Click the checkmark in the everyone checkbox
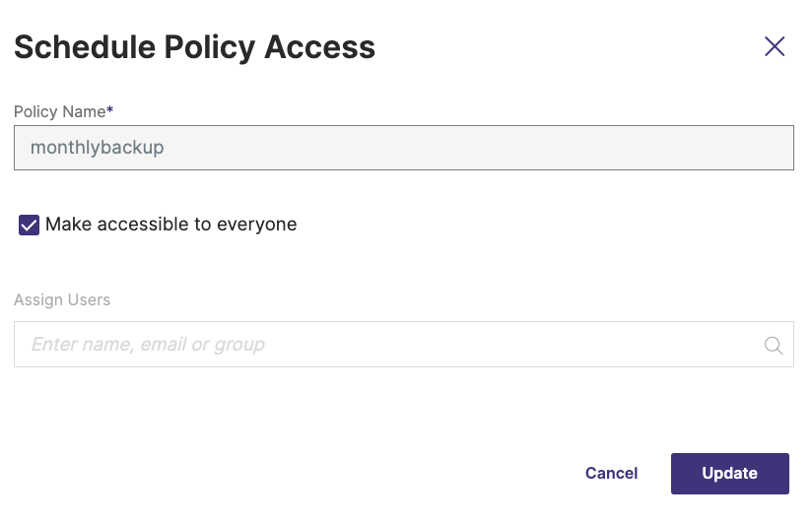This screenshot has width=812, height=522. point(30,226)
